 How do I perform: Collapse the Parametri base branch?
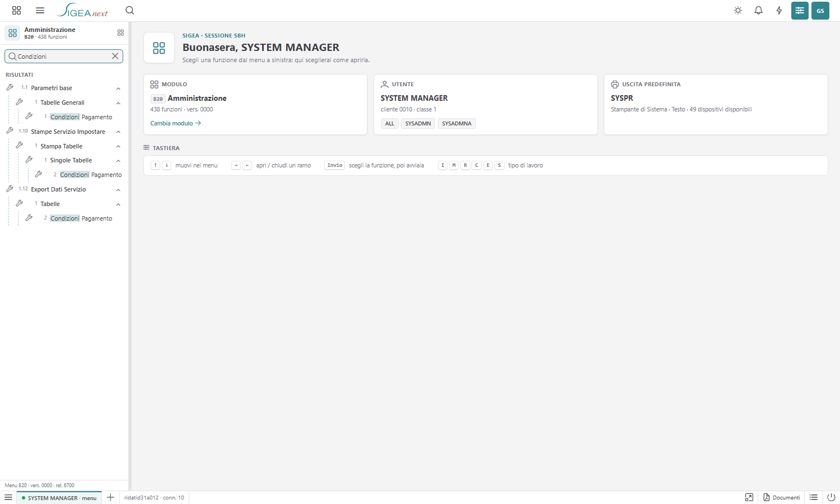pyautogui.click(x=118, y=88)
